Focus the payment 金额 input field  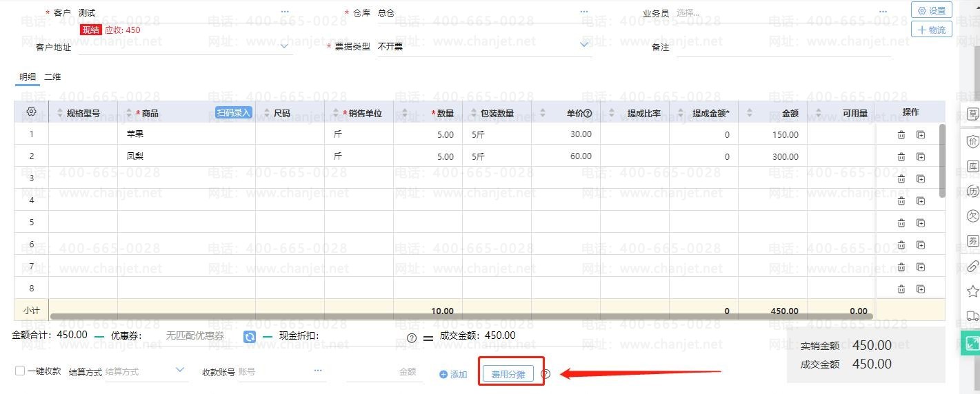[384, 372]
